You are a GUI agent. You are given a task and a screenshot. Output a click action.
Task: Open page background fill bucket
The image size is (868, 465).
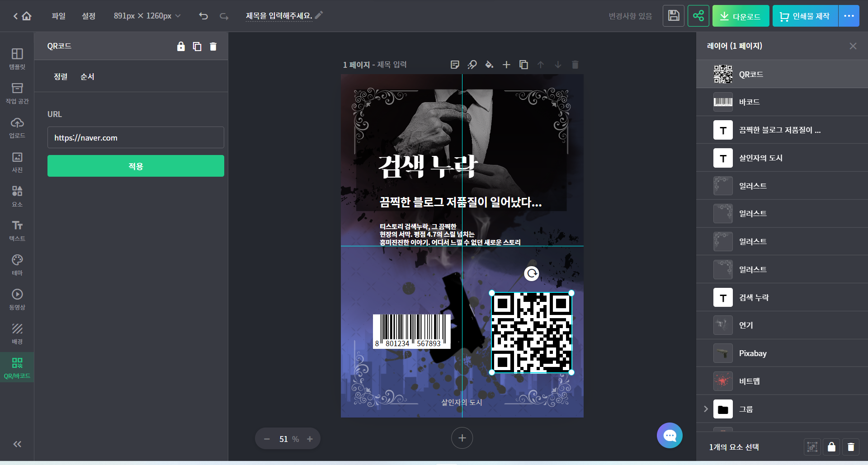489,65
